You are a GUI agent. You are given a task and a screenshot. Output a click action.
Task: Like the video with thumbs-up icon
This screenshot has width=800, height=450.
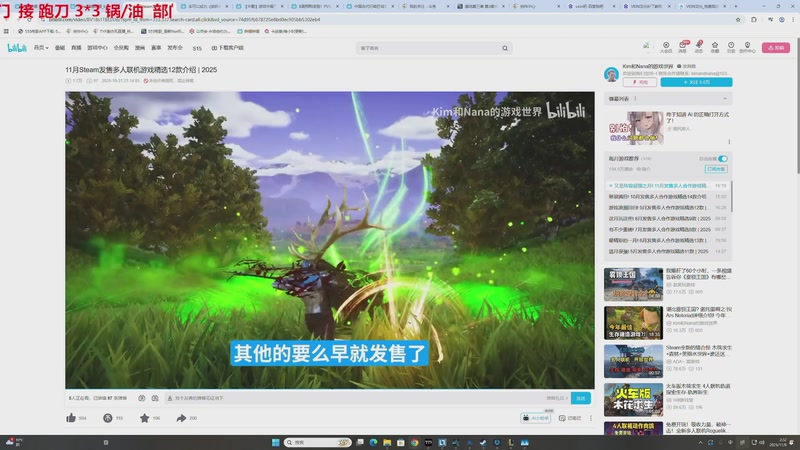[71, 418]
